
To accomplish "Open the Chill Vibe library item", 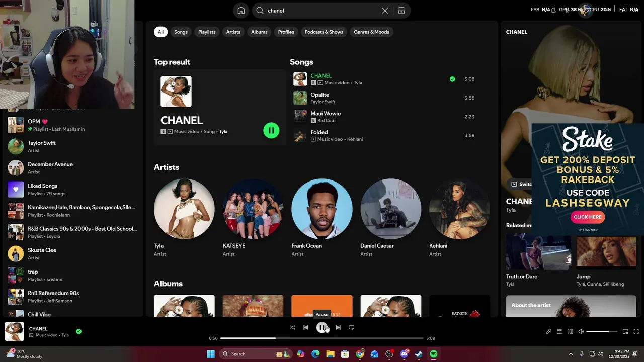I will point(72,313).
